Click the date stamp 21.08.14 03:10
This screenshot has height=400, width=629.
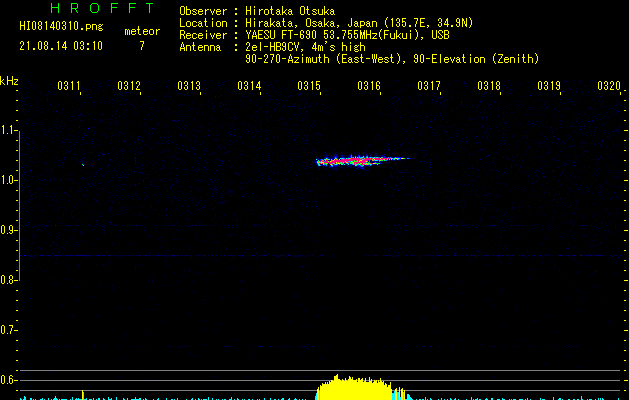[x=61, y=46]
